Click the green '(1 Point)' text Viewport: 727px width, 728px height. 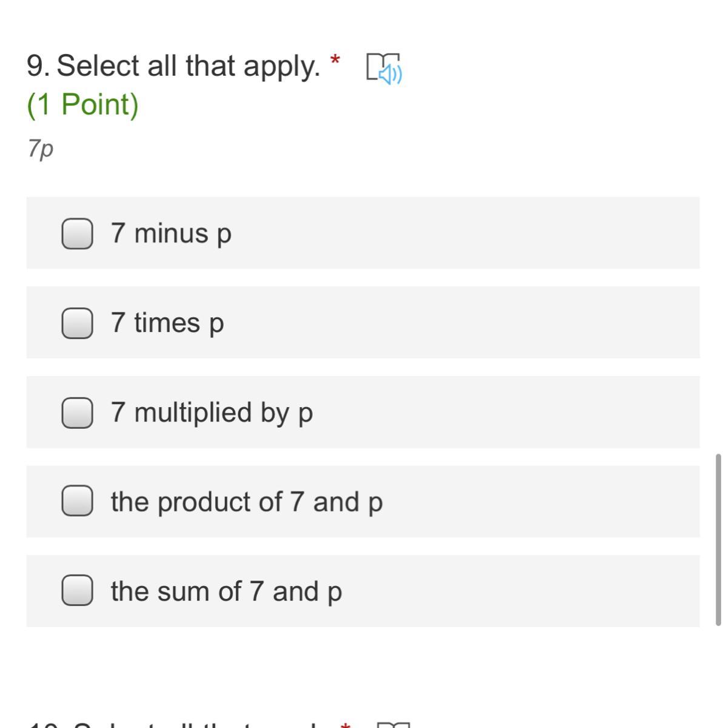pyautogui.click(x=83, y=104)
